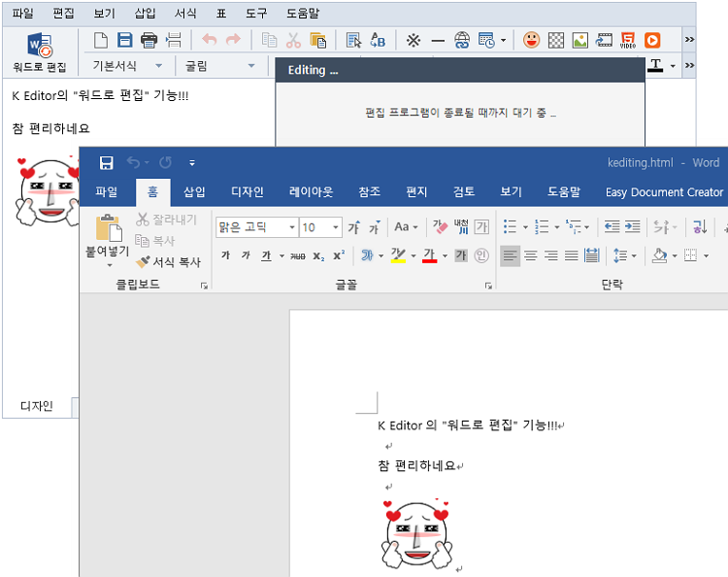Open the 서식 menu in K Editor
Screen dimensions: 728x577
pos(185,14)
